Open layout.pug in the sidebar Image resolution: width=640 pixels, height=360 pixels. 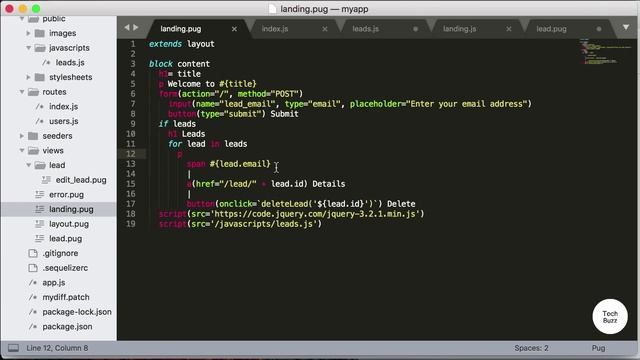coord(69,224)
